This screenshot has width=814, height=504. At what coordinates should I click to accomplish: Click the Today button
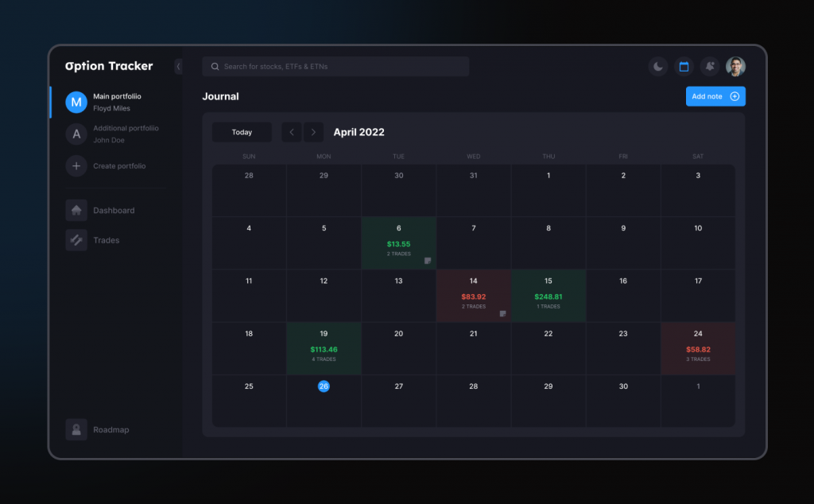click(x=242, y=132)
